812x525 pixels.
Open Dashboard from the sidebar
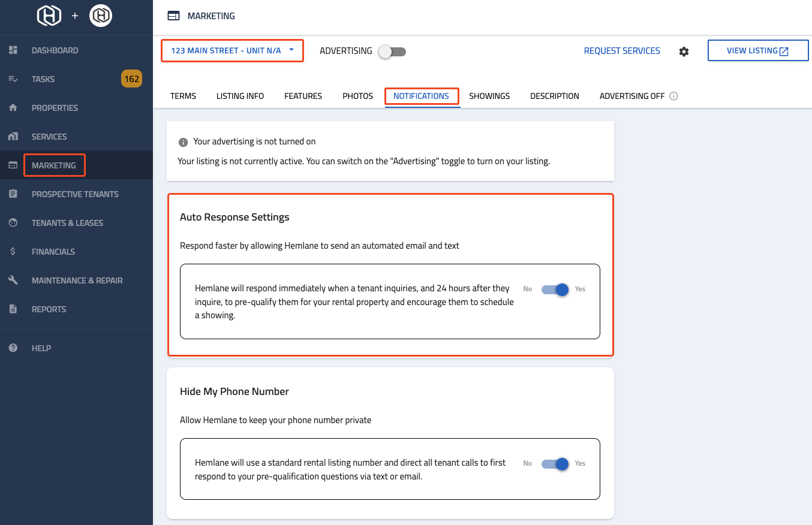point(55,50)
